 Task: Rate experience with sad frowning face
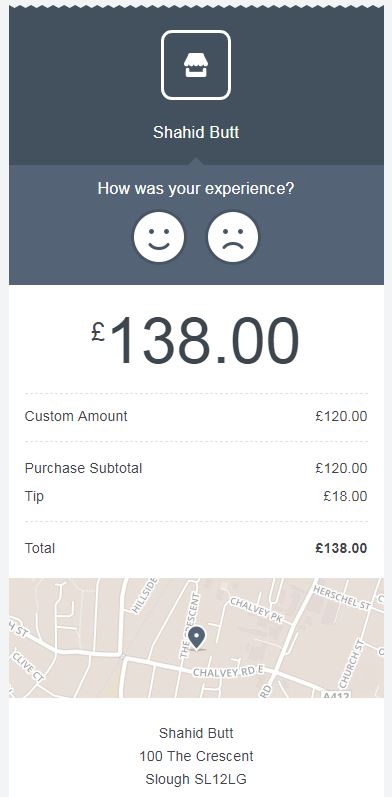(233, 237)
